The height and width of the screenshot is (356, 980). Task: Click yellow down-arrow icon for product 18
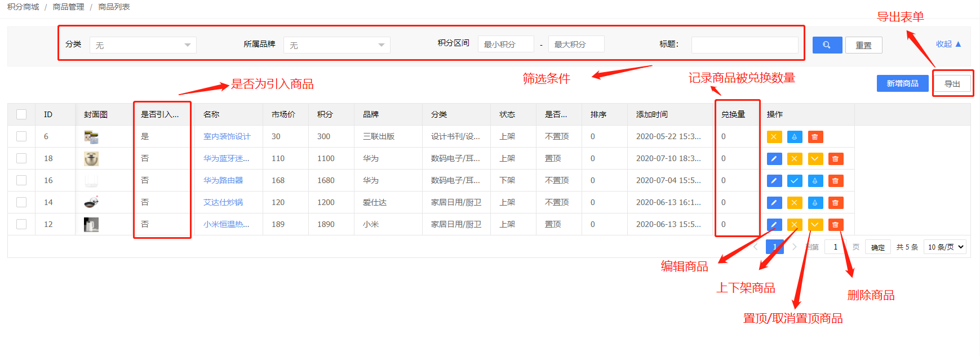coord(815,159)
